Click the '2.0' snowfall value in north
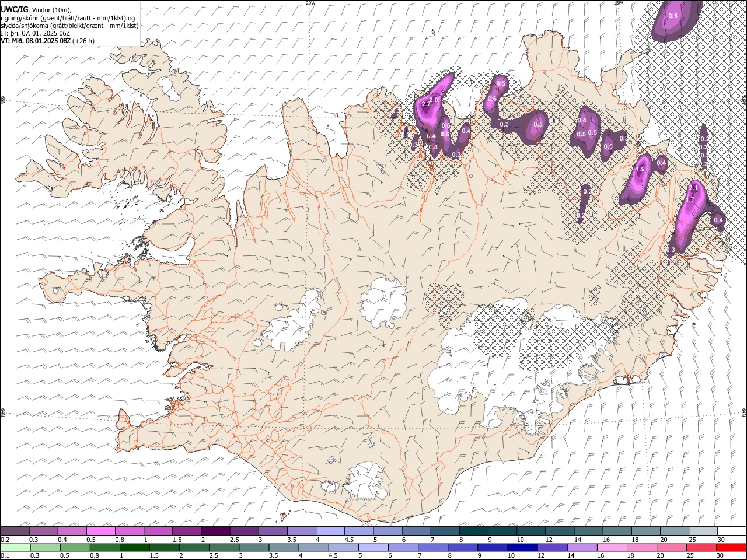 pos(434,100)
